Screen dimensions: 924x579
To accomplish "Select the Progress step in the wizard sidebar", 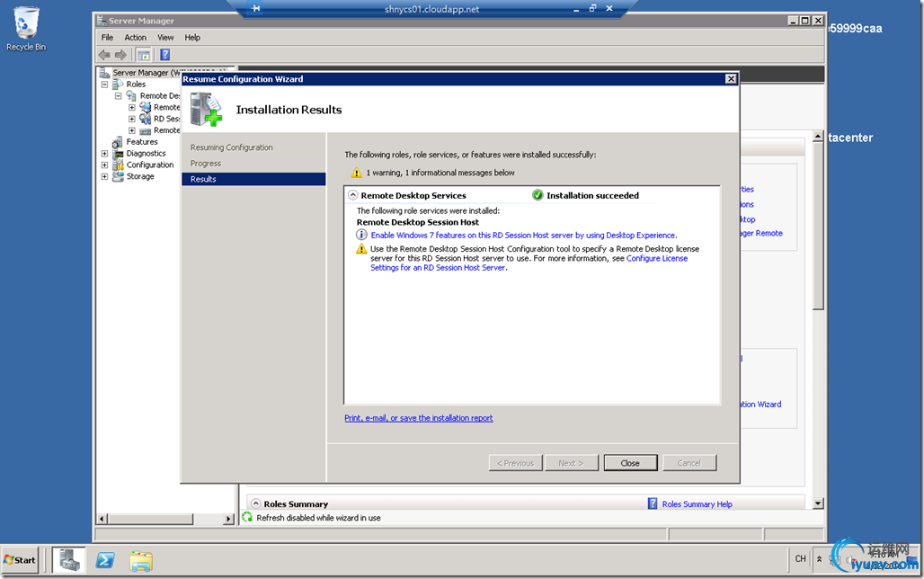I will [x=206, y=164].
